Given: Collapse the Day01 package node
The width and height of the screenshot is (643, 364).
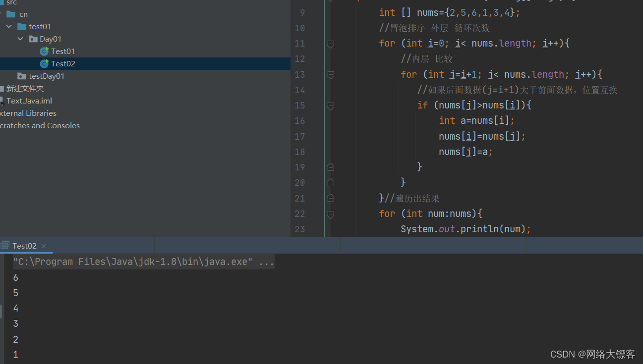Looking at the screenshot, I should pyautogui.click(x=20, y=39).
